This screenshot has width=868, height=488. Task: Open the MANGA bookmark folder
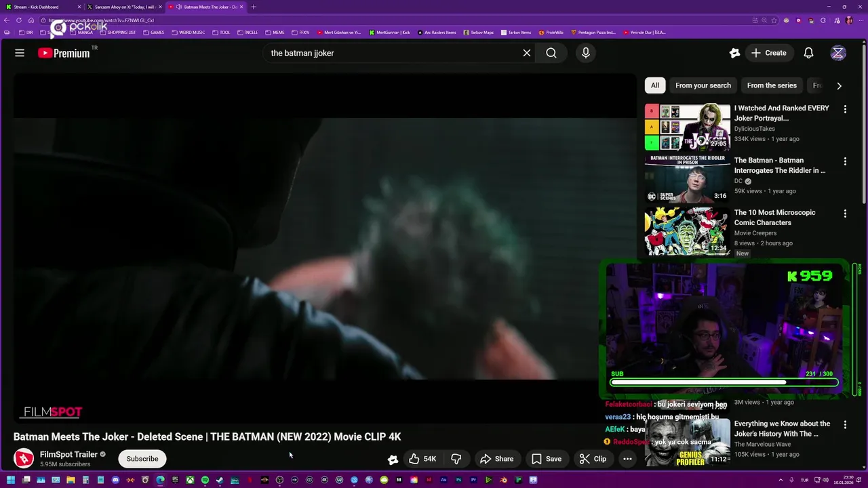[x=81, y=33]
